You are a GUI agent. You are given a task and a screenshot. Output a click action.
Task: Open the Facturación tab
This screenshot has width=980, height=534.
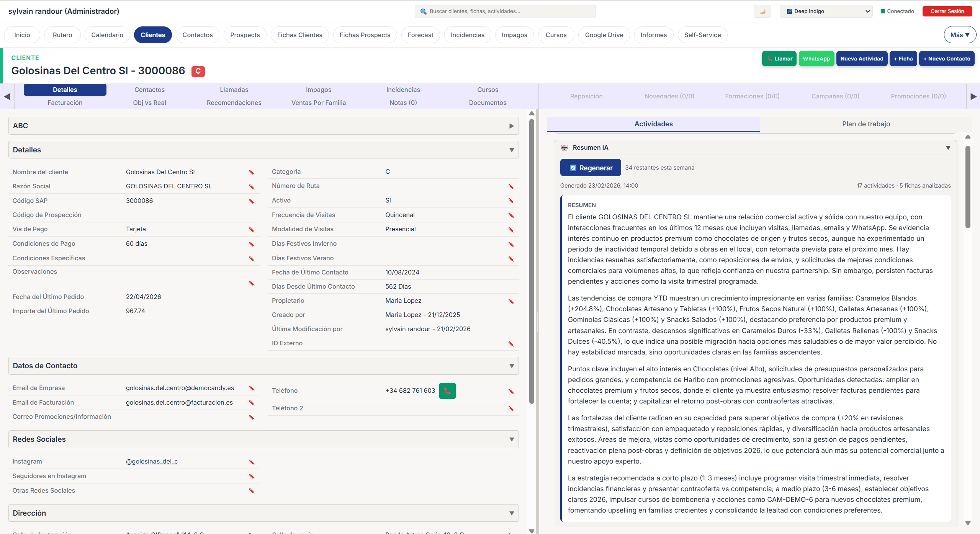[65, 103]
